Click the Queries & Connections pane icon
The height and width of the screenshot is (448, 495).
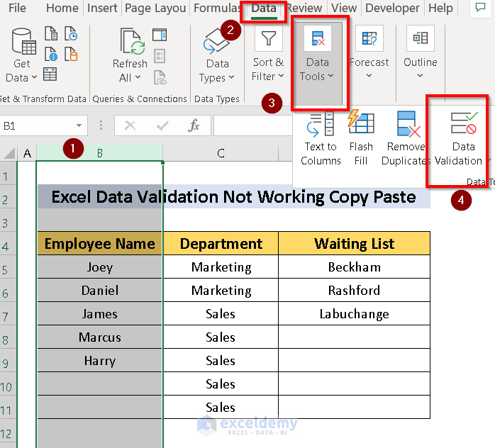160,35
